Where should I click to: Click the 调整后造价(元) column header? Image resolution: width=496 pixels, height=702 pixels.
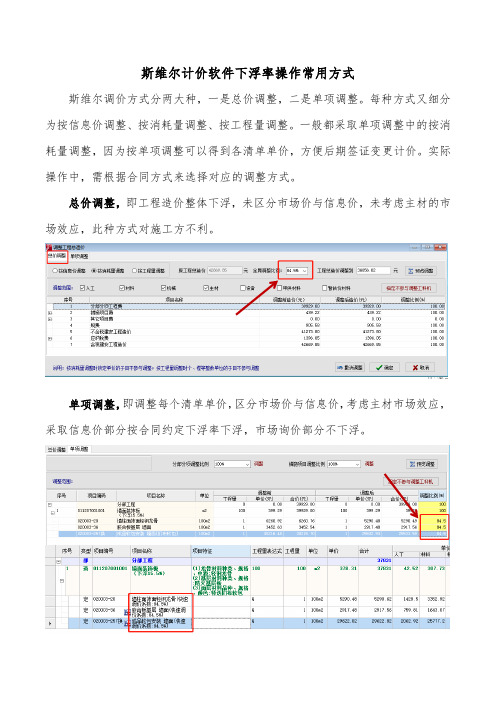pos(351,300)
